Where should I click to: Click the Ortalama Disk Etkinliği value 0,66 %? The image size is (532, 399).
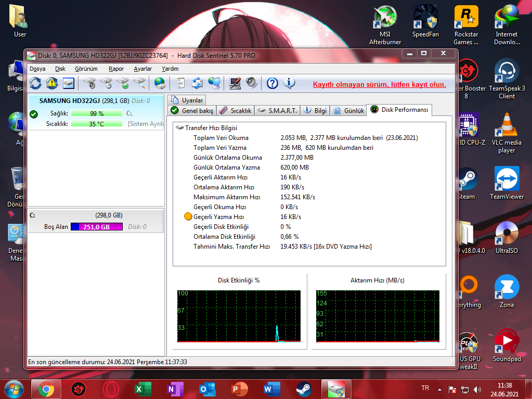click(x=289, y=237)
